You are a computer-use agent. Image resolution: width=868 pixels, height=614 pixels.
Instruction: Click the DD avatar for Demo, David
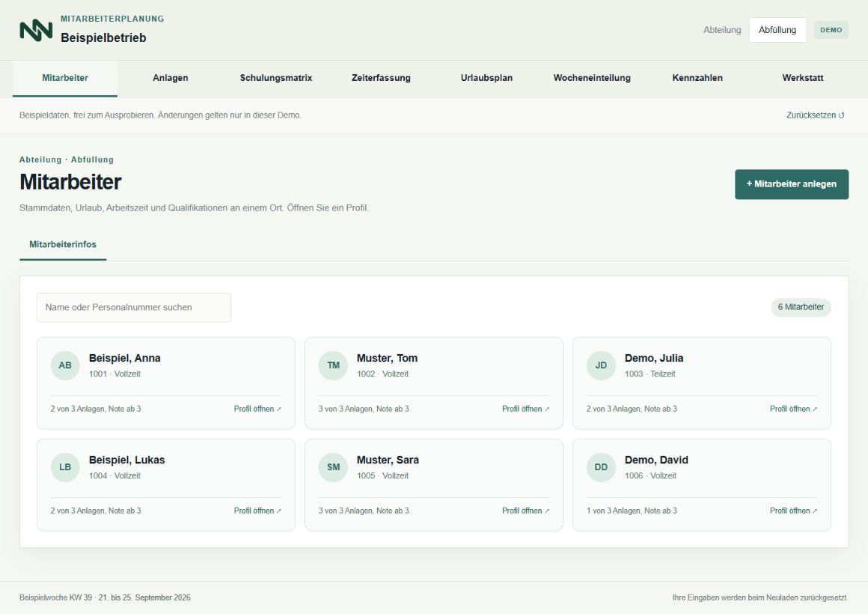tap(601, 467)
